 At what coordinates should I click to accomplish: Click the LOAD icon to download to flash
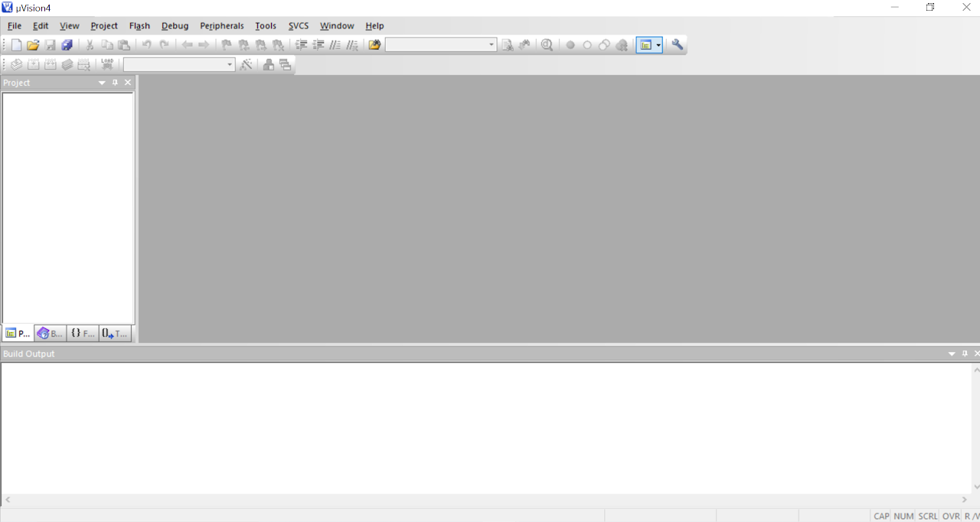tap(106, 64)
